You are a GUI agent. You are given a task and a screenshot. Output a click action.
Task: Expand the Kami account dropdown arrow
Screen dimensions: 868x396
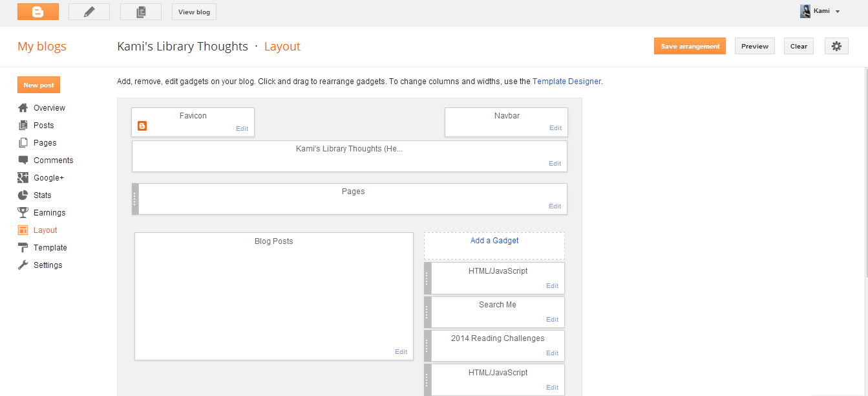click(838, 12)
